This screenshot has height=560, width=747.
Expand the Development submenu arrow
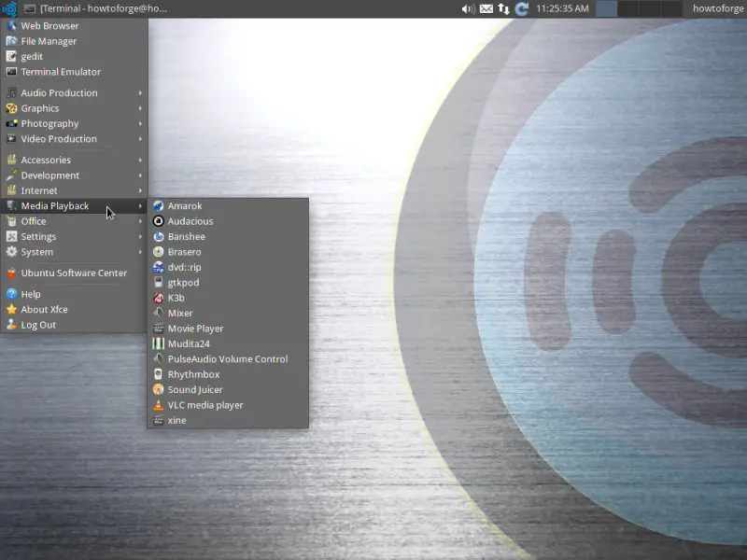(x=140, y=175)
